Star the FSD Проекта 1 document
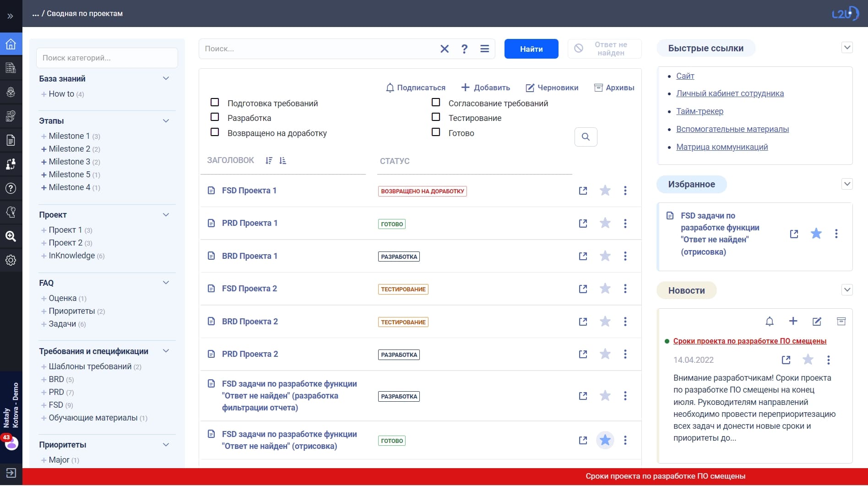This screenshot has height=486, width=868. pos(605,191)
